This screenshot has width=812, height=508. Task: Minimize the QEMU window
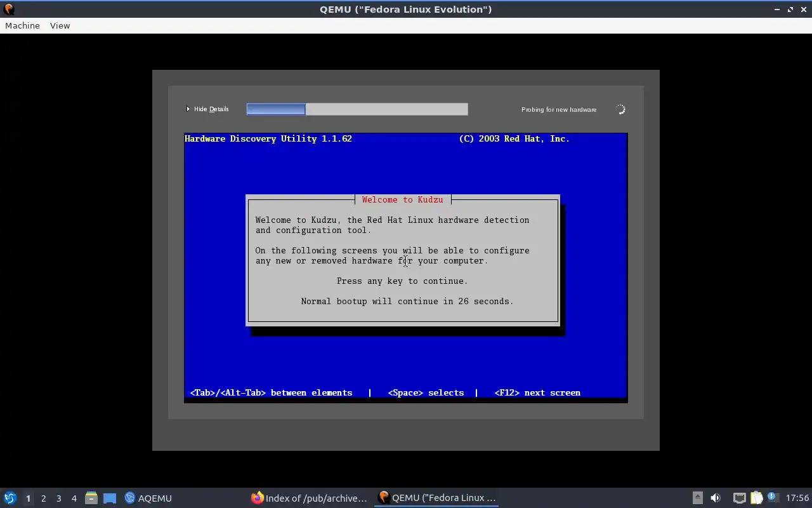coord(777,9)
